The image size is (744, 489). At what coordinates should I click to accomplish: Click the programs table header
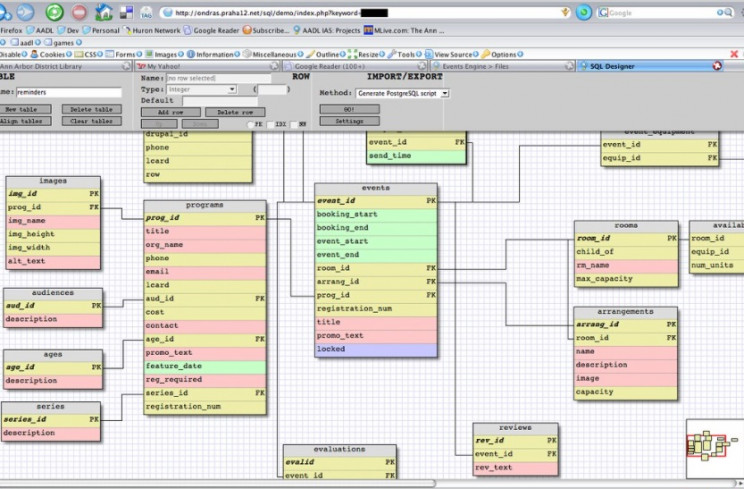pos(205,205)
